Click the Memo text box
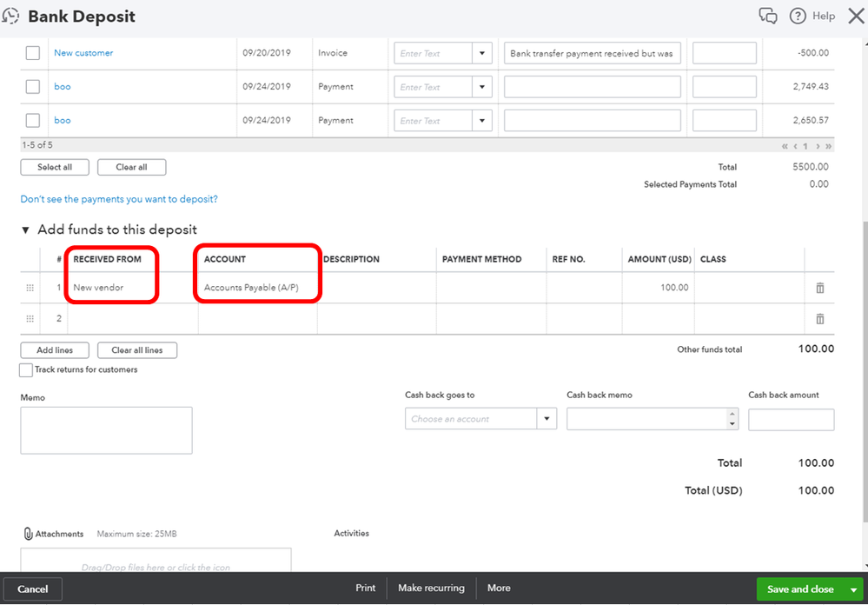The height and width of the screenshot is (605, 868). click(106, 430)
